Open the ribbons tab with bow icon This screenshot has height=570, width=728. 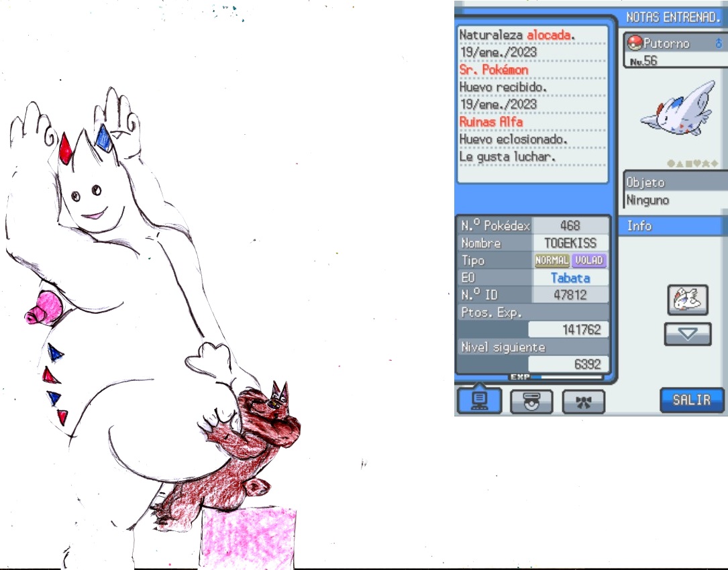[x=583, y=402]
